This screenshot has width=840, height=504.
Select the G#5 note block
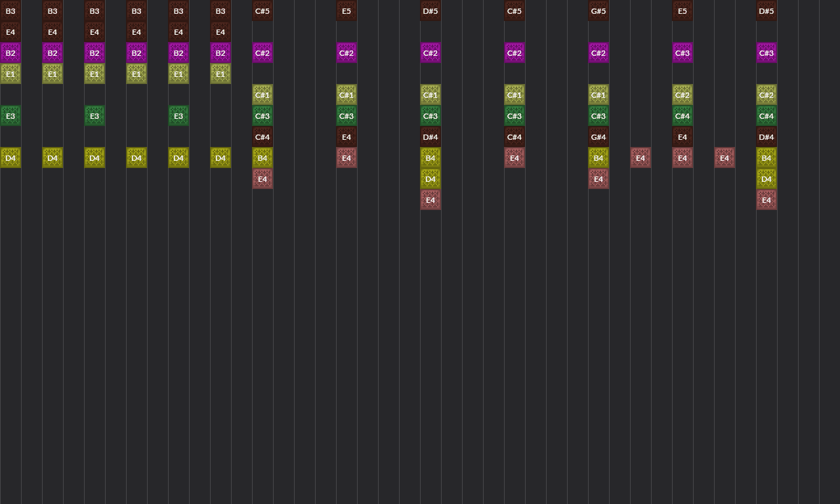coord(598,10)
